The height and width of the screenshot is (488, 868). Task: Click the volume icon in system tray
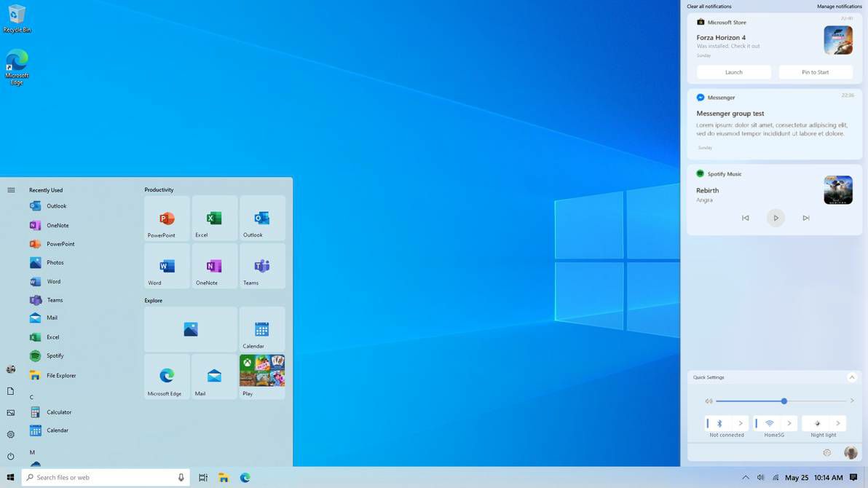pos(761,478)
